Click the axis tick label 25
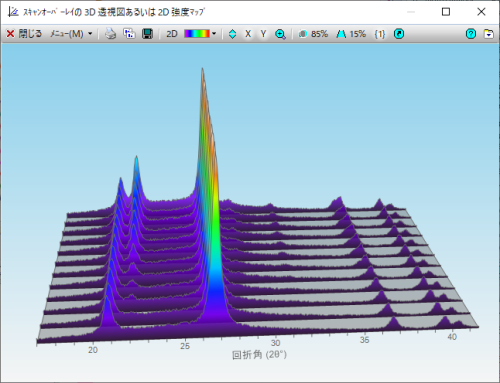 (x=185, y=346)
